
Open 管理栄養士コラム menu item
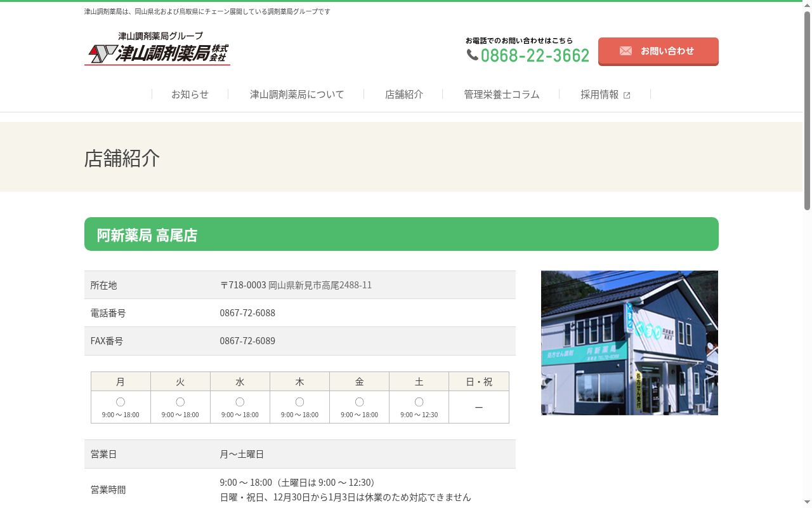pyautogui.click(x=502, y=94)
